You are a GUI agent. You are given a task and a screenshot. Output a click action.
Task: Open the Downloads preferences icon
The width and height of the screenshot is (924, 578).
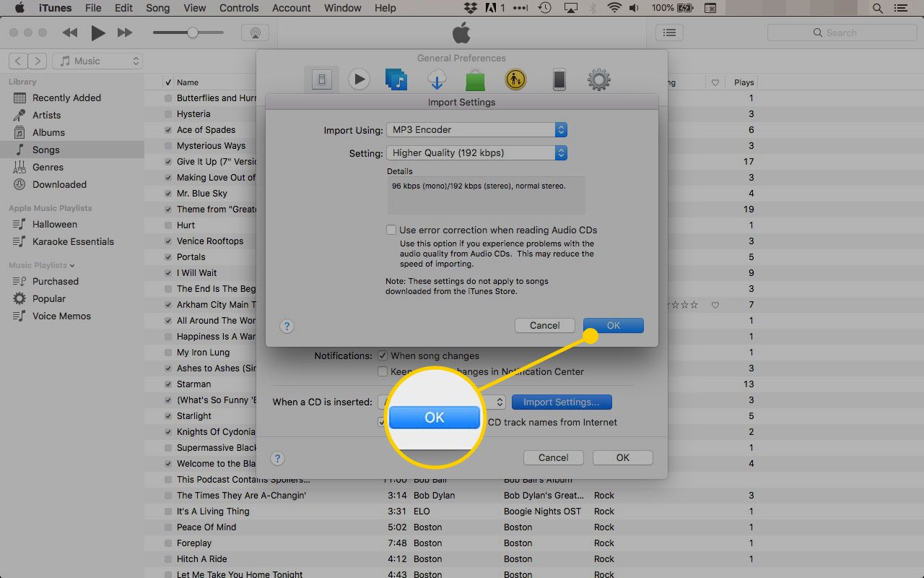[x=436, y=79]
